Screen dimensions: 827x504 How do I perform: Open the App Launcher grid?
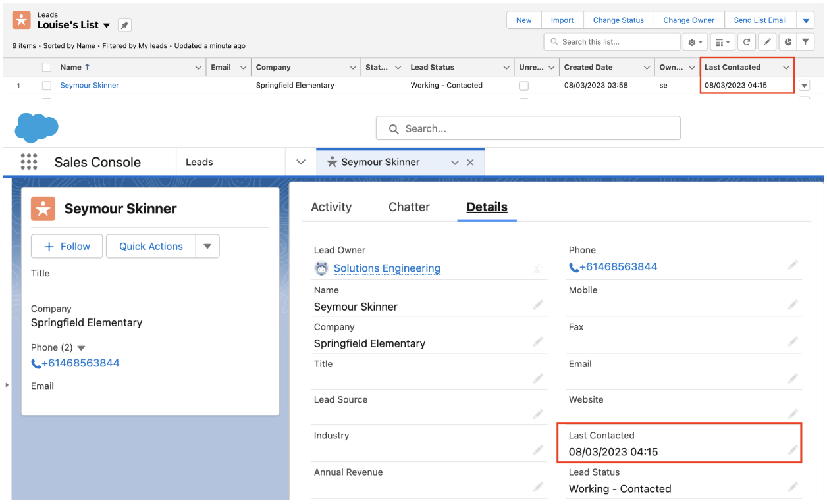tap(29, 162)
